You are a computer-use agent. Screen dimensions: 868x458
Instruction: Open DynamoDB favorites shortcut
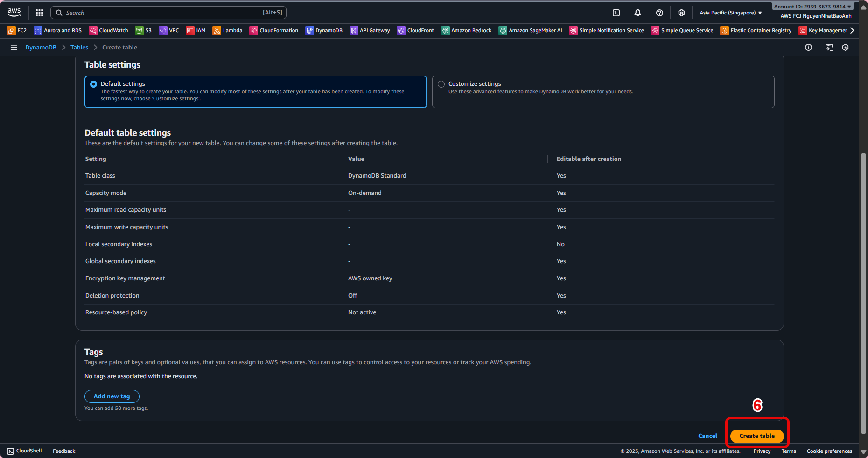(x=324, y=30)
